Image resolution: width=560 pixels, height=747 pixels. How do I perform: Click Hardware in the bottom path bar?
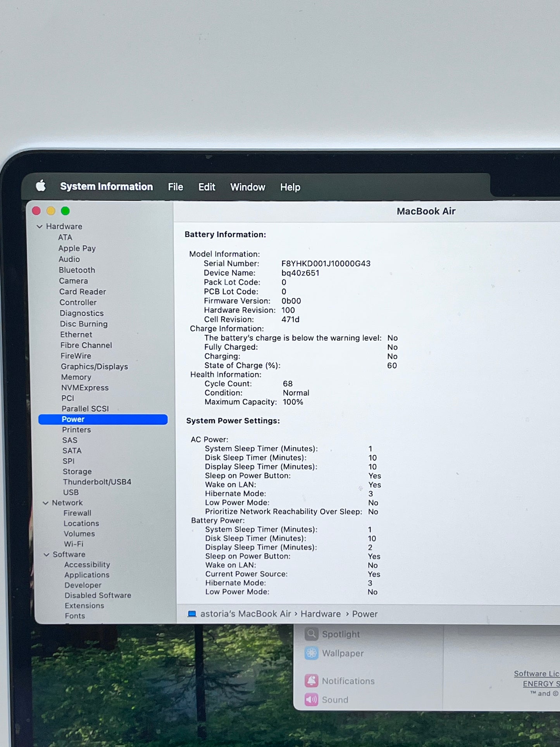[320, 614]
